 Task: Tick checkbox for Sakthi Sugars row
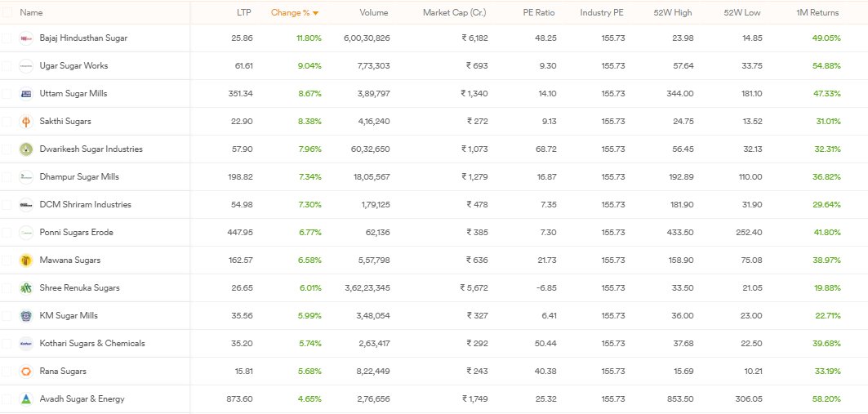6,121
